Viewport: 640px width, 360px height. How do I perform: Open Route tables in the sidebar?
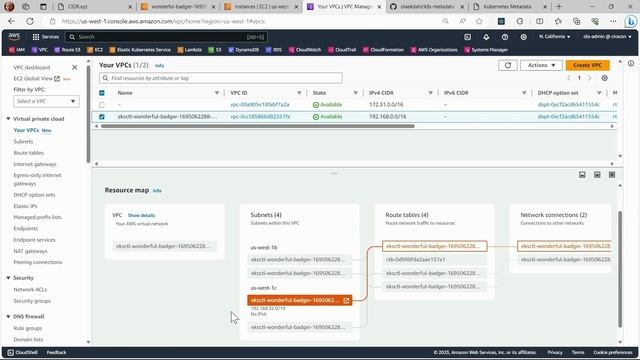coord(29,153)
